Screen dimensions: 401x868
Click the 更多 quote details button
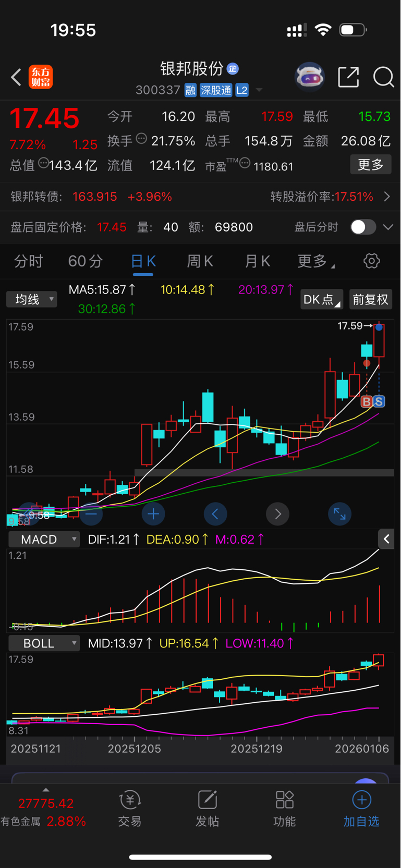371,165
